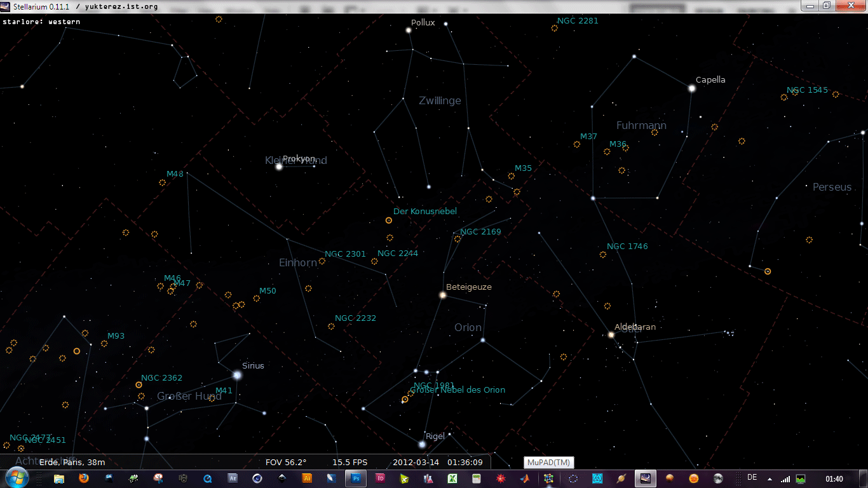Click the NGC 2281 cluster label
The image size is (868, 488).
pos(578,21)
